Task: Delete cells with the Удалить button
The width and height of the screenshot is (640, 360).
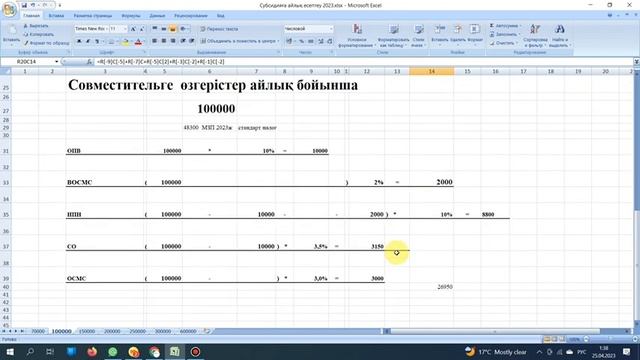Action: coord(458,35)
